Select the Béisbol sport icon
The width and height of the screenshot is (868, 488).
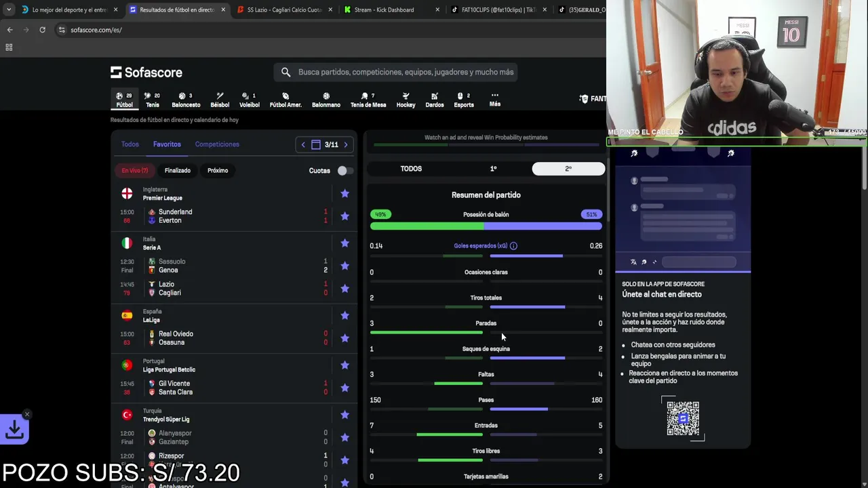(x=220, y=100)
